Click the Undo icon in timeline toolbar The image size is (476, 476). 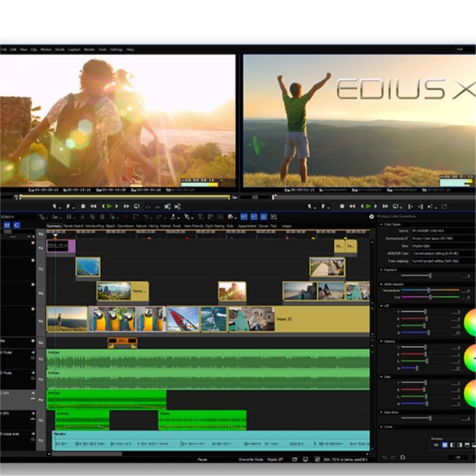pos(146,217)
